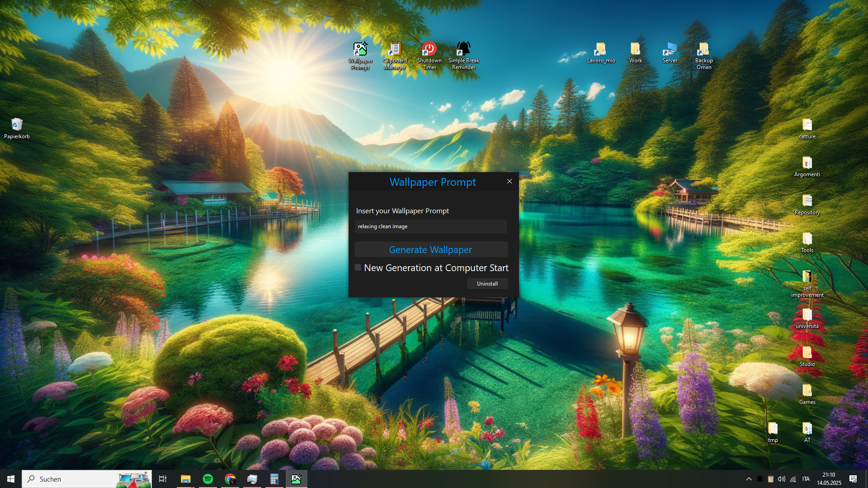Close the Wallpaper Prompt dialog

[509, 181]
